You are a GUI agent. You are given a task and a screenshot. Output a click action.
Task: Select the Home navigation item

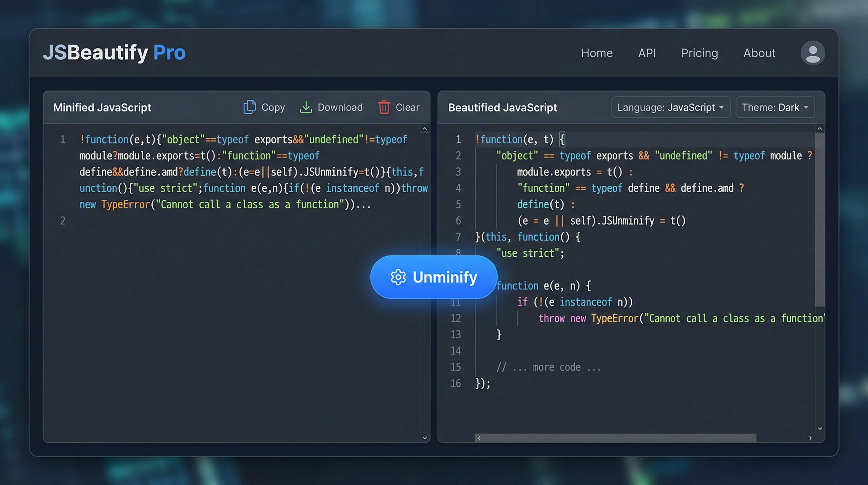pos(597,53)
